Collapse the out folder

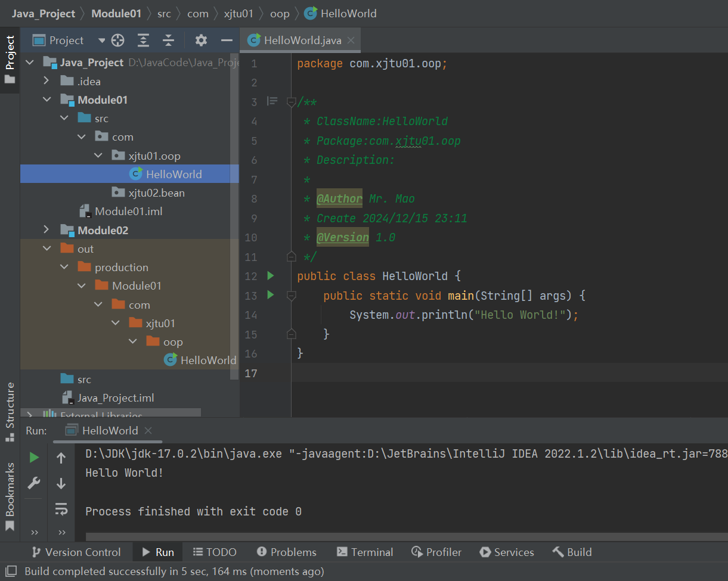point(47,248)
